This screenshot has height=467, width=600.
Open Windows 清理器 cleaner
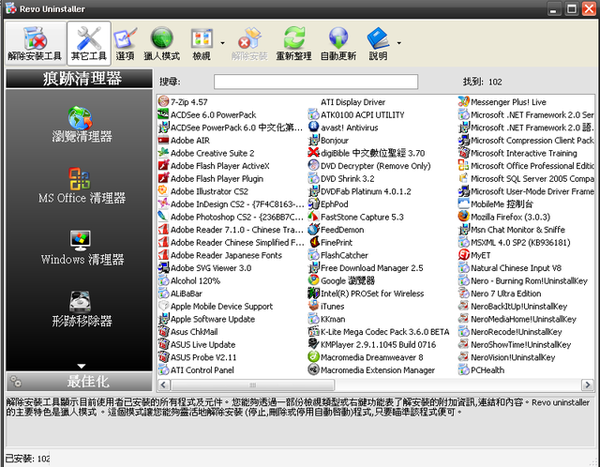[82, 247]
